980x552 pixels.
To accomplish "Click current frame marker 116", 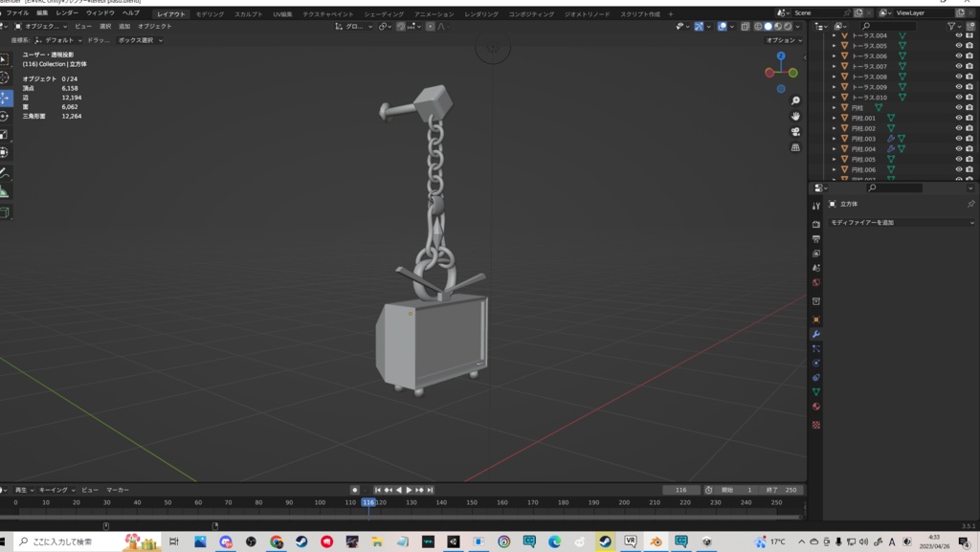I will pyautogui.click(x=368, y=502).
